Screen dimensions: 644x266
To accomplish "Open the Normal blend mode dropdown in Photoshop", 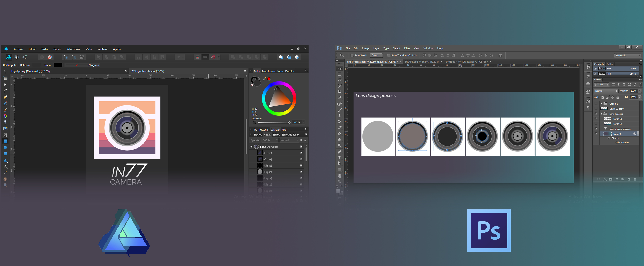I will 606,91.
